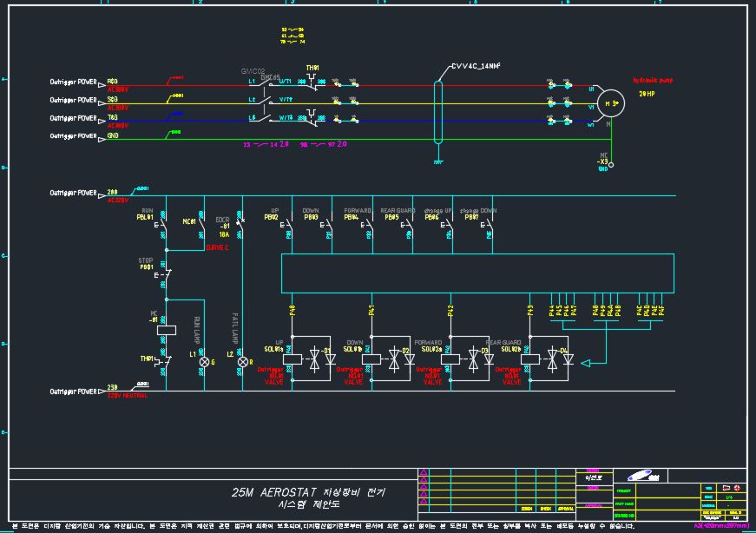756x533 pixels.
Task: Select the top magenta revision triangle
Action: pyautogui.click(x=424, y=472)
